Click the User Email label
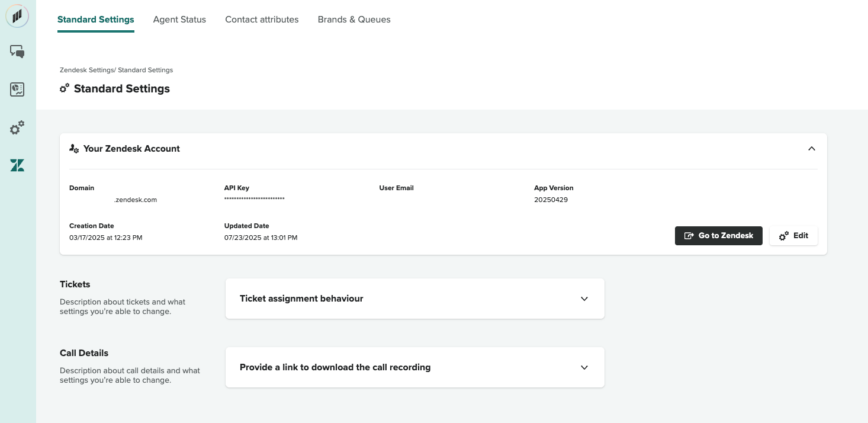This screenshot has width=868, height=423. pos(396,188)
